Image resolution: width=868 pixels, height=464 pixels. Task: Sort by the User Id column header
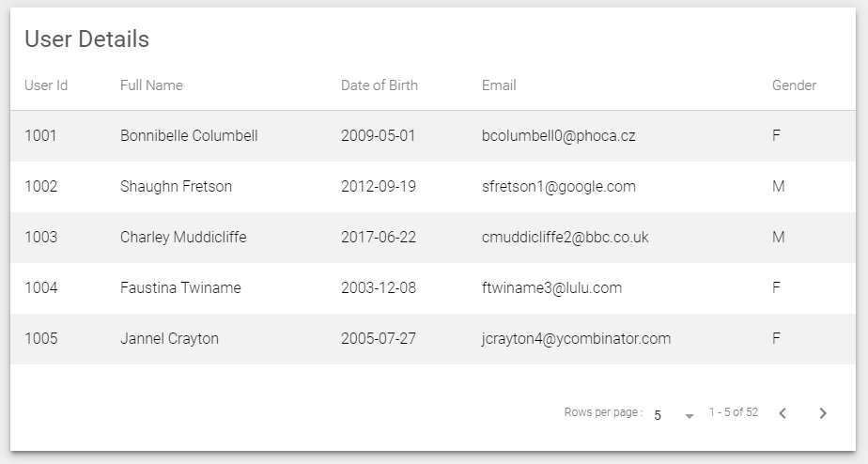(x=46, y=85)
